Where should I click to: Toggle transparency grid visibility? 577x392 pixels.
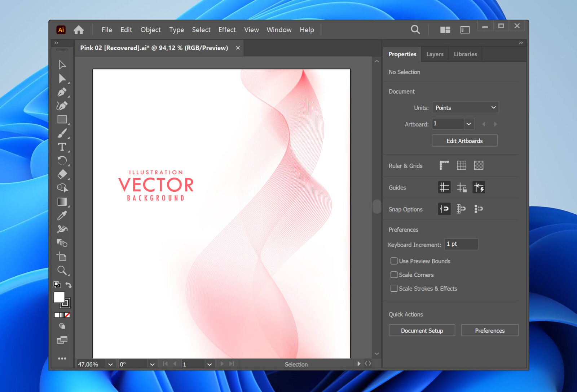click(479, 165)
